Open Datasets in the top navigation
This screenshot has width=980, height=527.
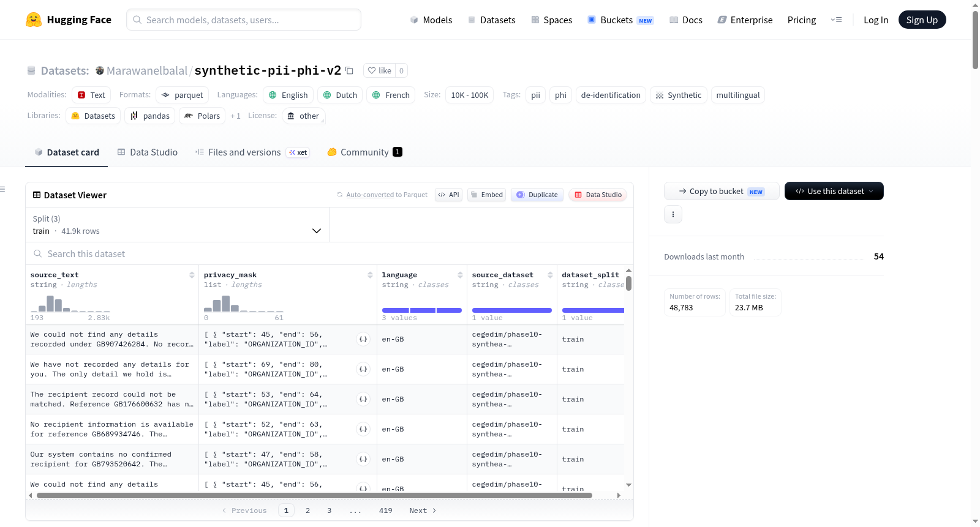(492, 20)
